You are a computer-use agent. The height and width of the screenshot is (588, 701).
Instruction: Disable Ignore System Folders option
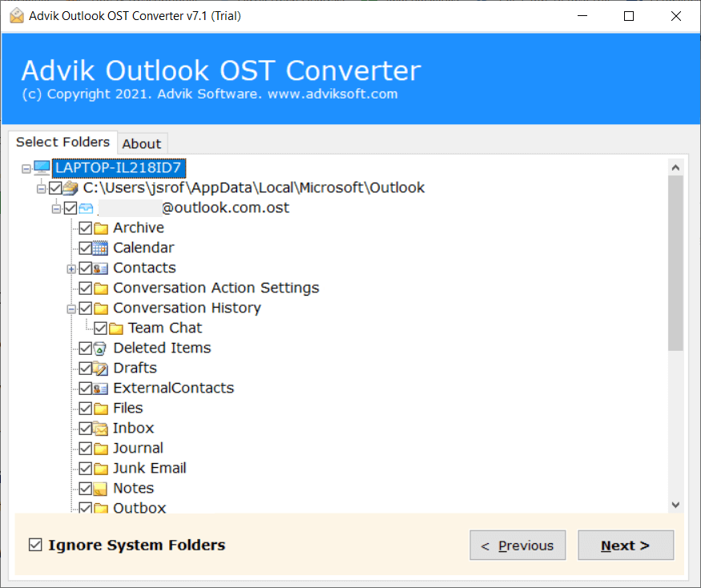[35, 544]
